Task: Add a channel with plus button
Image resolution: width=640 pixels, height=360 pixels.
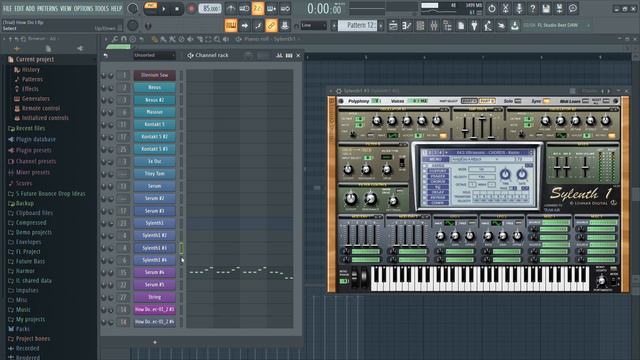Action: [155, 342]
